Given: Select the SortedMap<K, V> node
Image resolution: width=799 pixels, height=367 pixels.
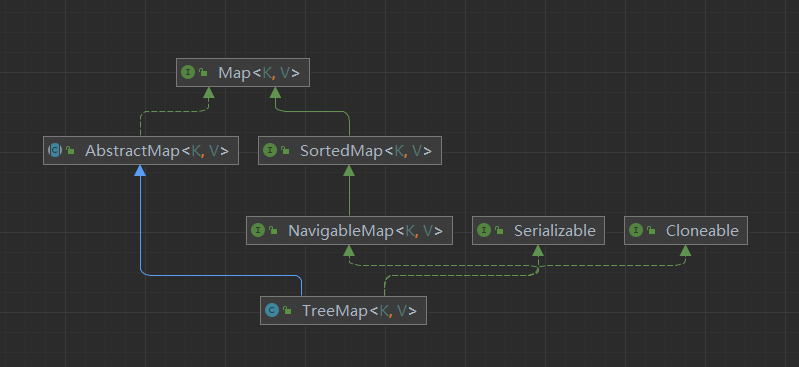Looking at the screenshot, I should coord(350,150).
